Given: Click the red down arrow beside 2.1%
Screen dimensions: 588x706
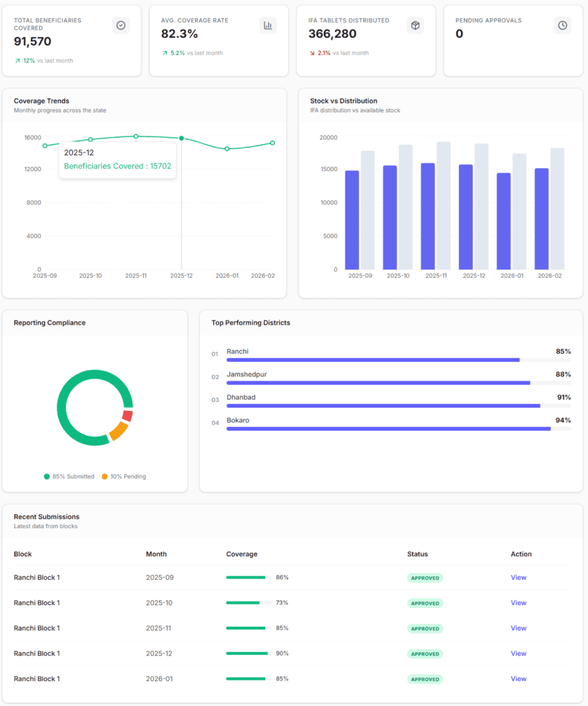Looking at the screenshot, I should (x=312, y=53).
